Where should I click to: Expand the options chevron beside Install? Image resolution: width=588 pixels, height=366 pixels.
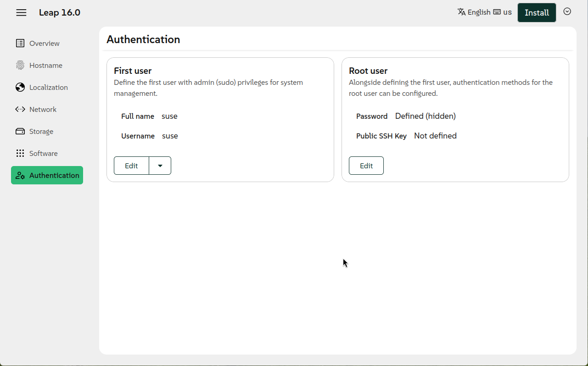click(567, 11)
